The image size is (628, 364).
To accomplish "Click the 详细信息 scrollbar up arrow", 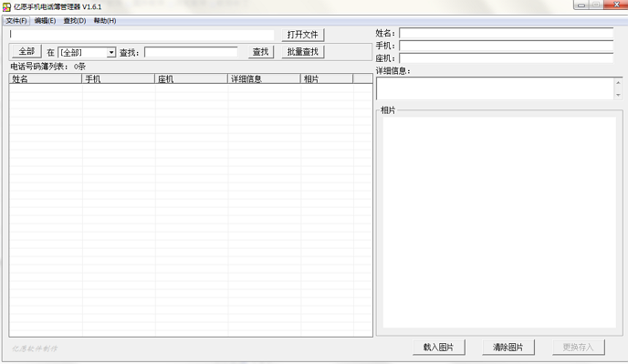I will pyautogui.click(x=618, y=82).
